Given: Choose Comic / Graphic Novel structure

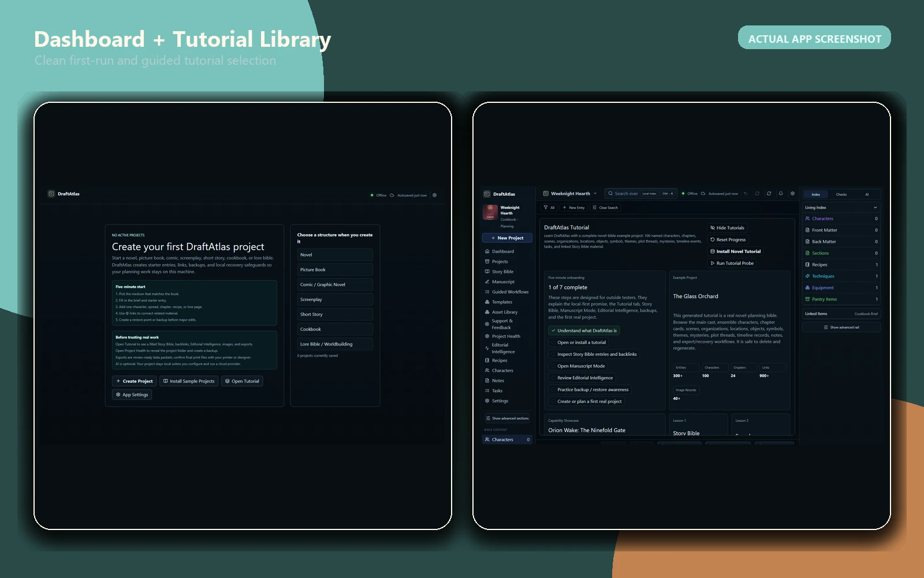Looking at the screenshot, I should click(335, 284).
